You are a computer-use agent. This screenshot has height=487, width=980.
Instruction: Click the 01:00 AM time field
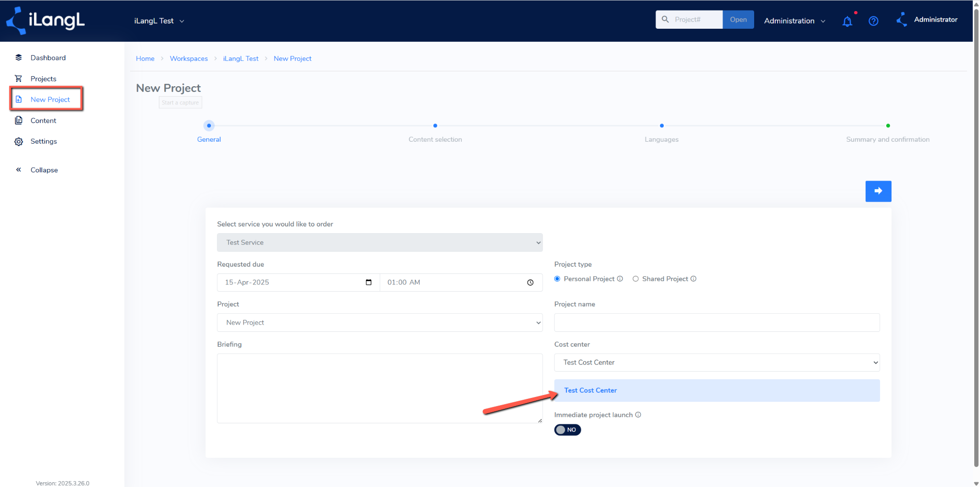(x=461, y=283)
